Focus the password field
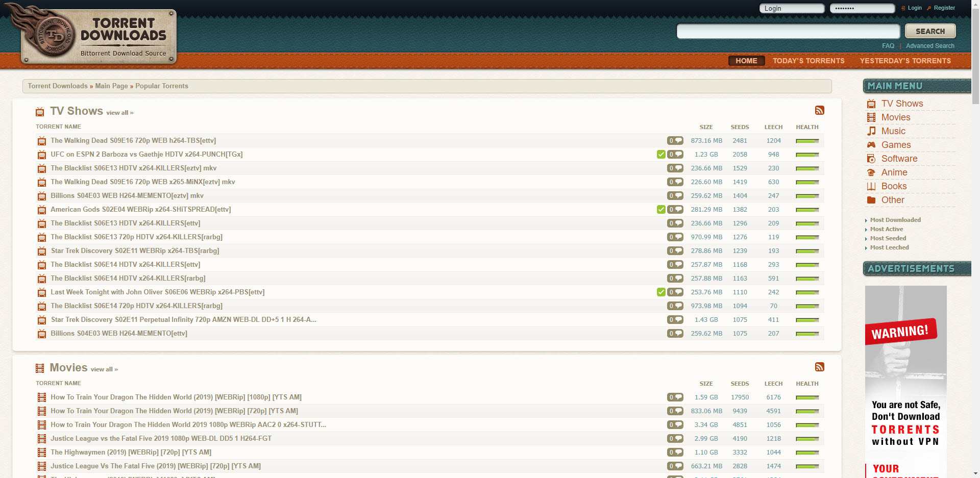 pos(862,8)
